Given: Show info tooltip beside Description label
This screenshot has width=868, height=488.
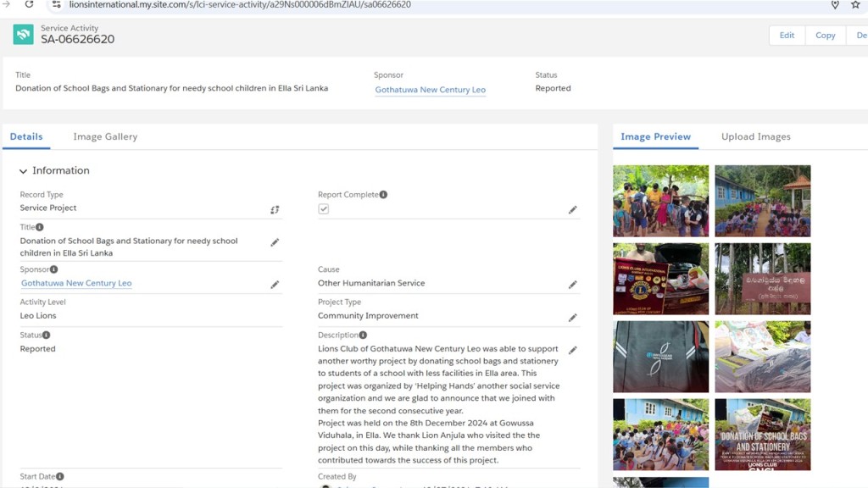Looking at the screenshot, I should tap(363, 335).
